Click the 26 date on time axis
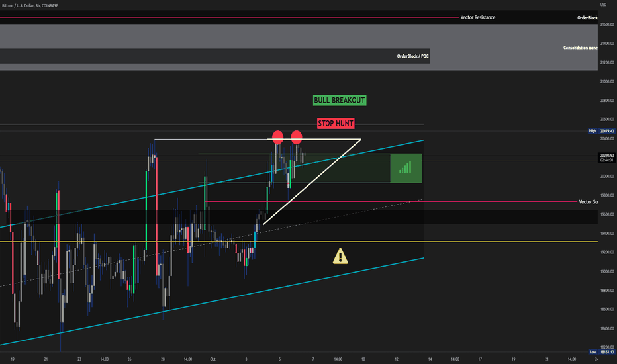The image size is (617, 364). (x=130, y=359)
